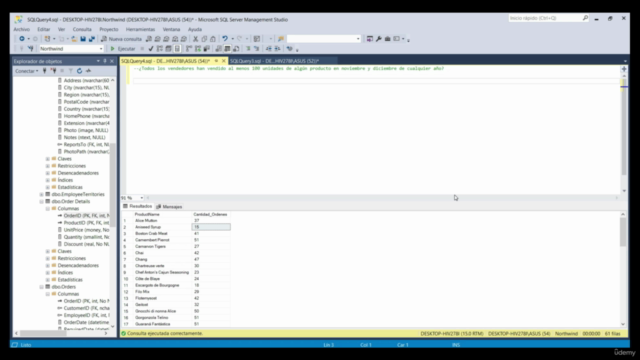Click the wrench properties icon in toolbar

[379, 39]
